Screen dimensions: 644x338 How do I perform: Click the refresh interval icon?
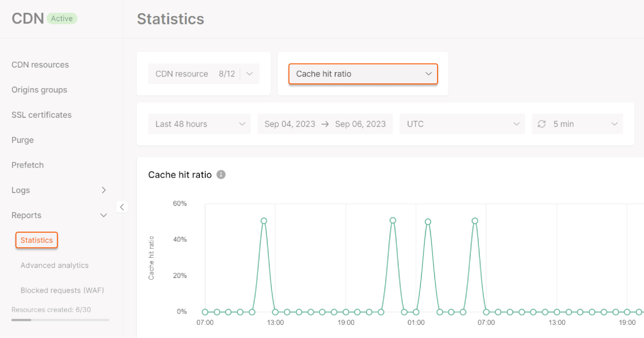tap(541, 124)
